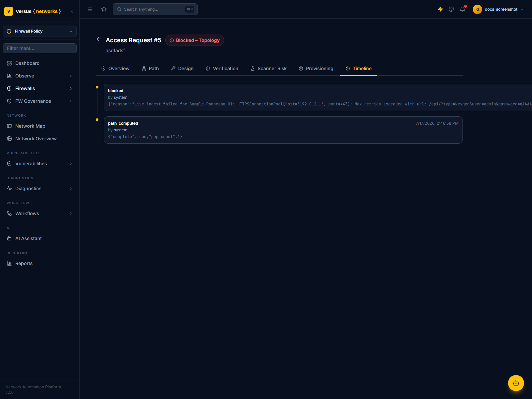The image size is (532, 399).
Task: Select the blocked timeline event card
Action: [318, 97]
